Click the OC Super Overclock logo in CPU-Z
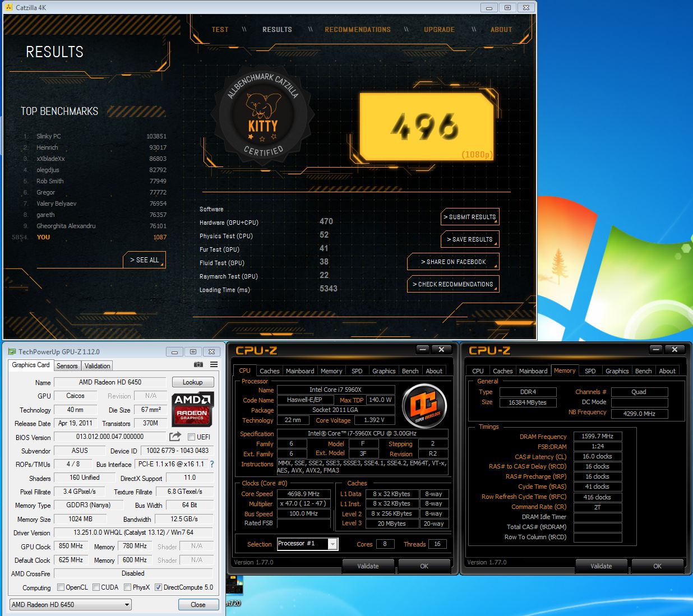 [x=424, y=405]
